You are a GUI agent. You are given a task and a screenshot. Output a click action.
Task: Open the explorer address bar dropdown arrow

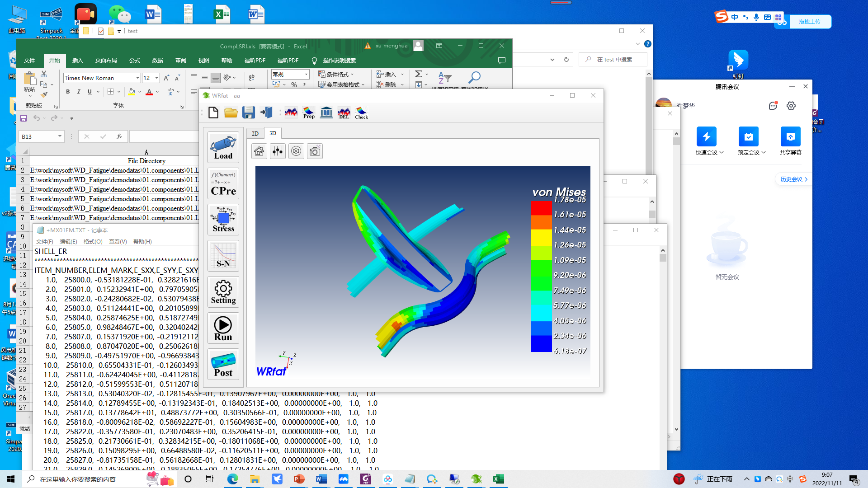[x=552, y=60]
